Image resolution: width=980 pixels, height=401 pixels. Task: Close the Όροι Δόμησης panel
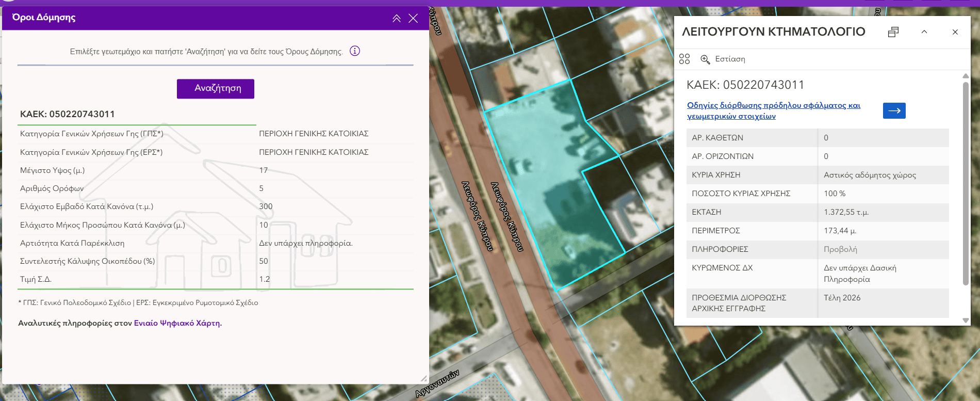[x=413, y=19]
